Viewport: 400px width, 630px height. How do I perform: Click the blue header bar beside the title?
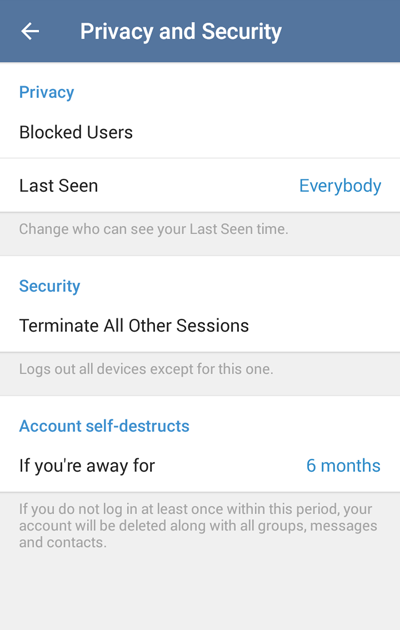(x=341, y=31)
